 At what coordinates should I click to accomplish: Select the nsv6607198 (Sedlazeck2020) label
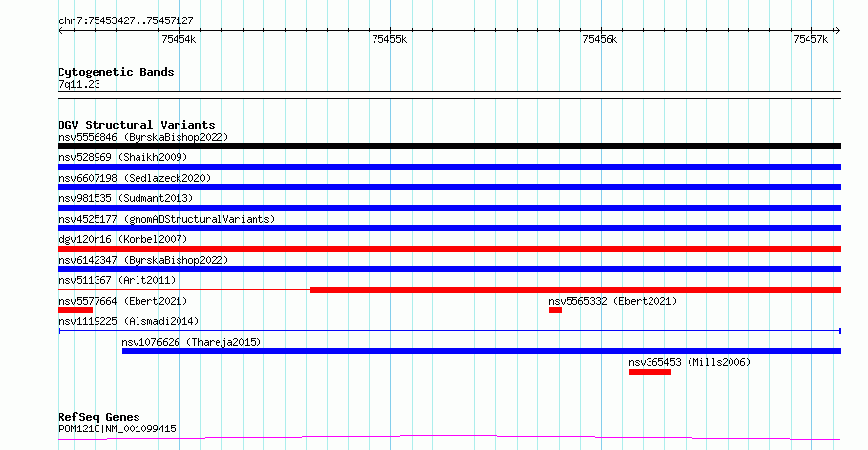[135, 178]
